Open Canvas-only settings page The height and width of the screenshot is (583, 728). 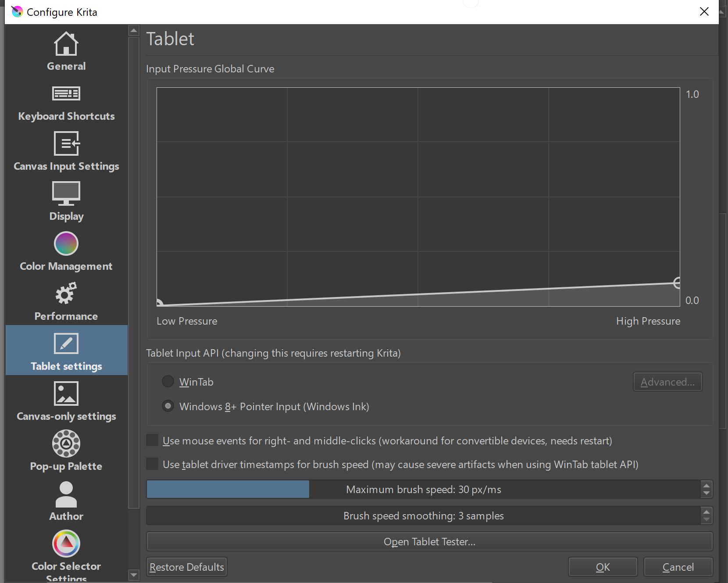pos(66,400)
